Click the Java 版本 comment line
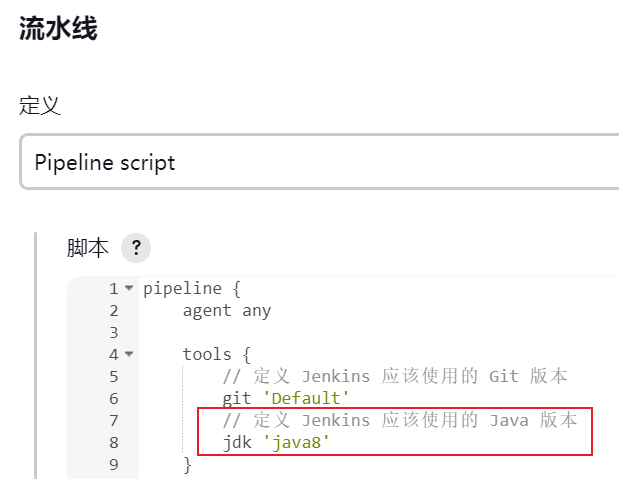The image size is (619, 479). pos(399,421)
